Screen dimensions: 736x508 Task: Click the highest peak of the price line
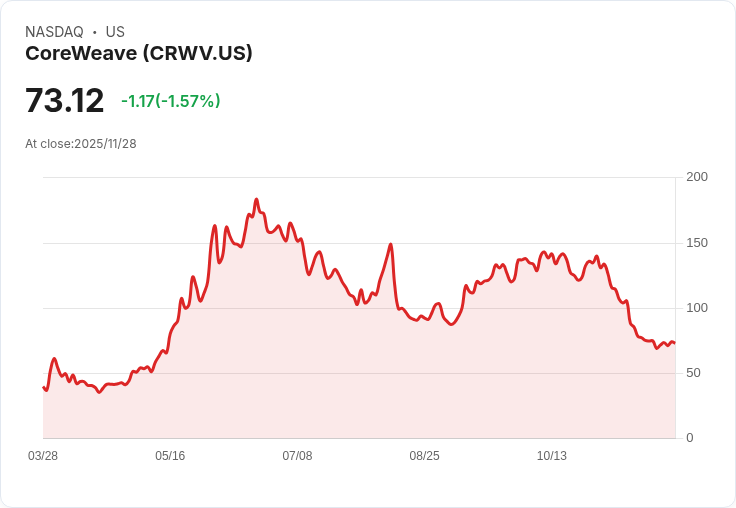click(256, 200)
